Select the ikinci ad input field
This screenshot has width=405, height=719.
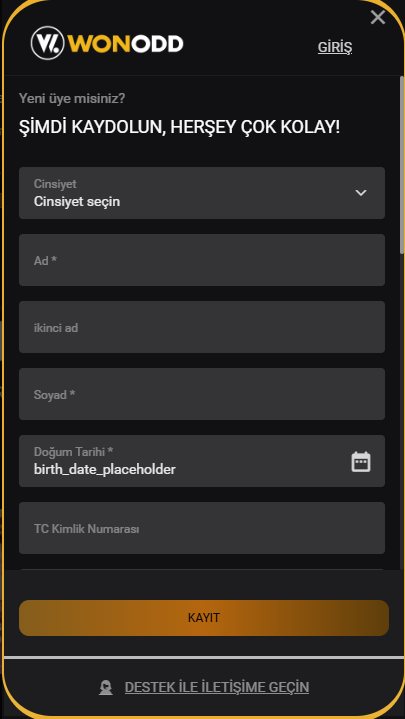(202, 327)
